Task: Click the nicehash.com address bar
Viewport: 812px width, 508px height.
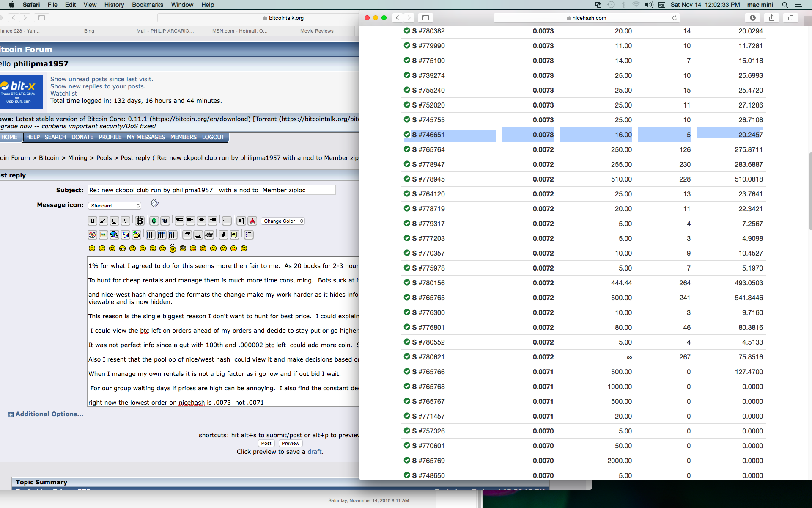Action: 587,18
